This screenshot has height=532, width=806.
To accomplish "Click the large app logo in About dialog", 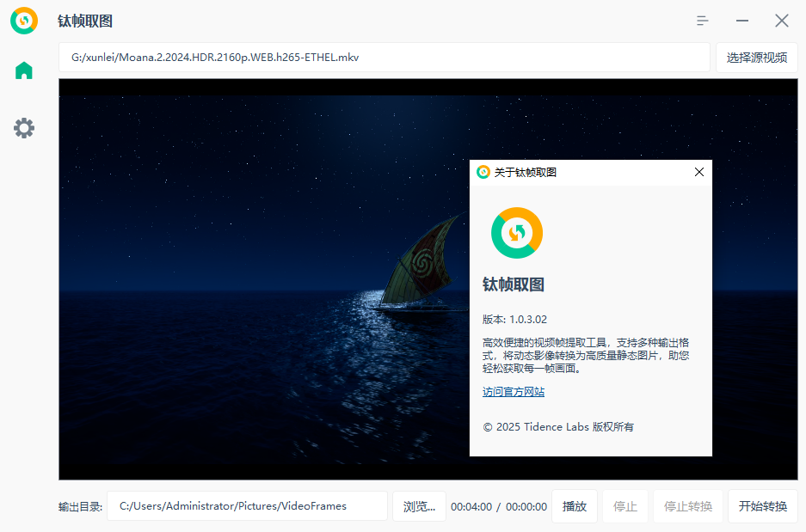I will pyautogui.click(x=517, y=233).
